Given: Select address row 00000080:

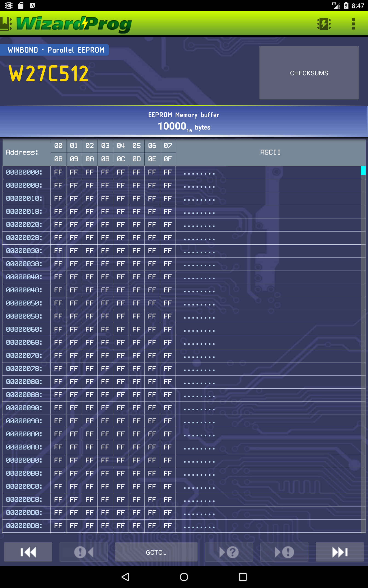Looking at the screenshot, I should point(24,382).
